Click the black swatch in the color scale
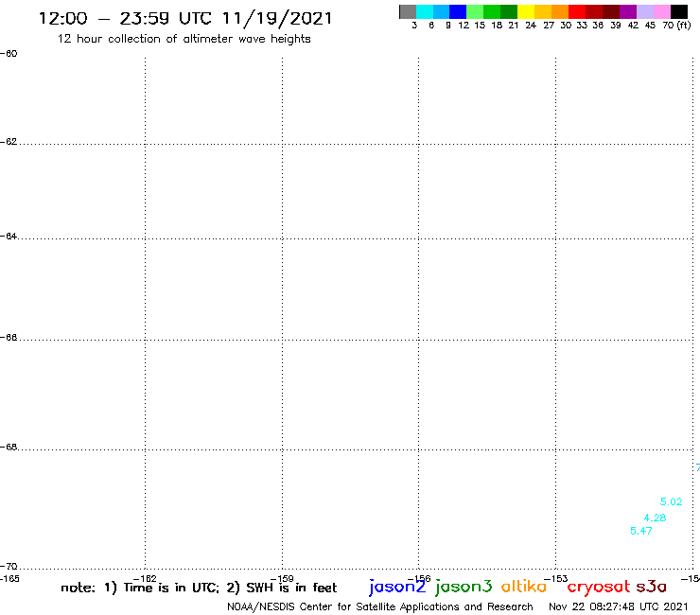The image size is (700, 615). tap(679, 11)
